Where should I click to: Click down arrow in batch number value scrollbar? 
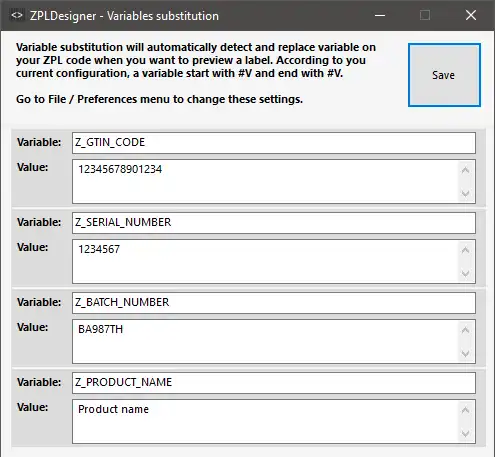click(x=465, y=353)
